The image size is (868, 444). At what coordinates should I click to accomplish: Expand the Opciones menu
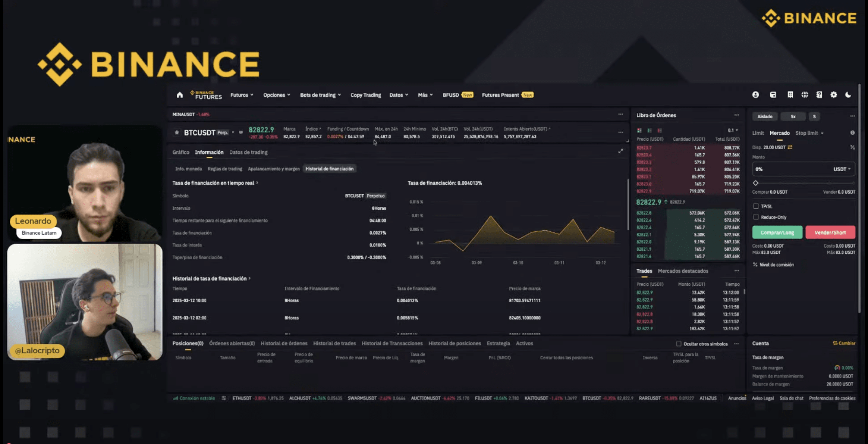click(277, 95)
